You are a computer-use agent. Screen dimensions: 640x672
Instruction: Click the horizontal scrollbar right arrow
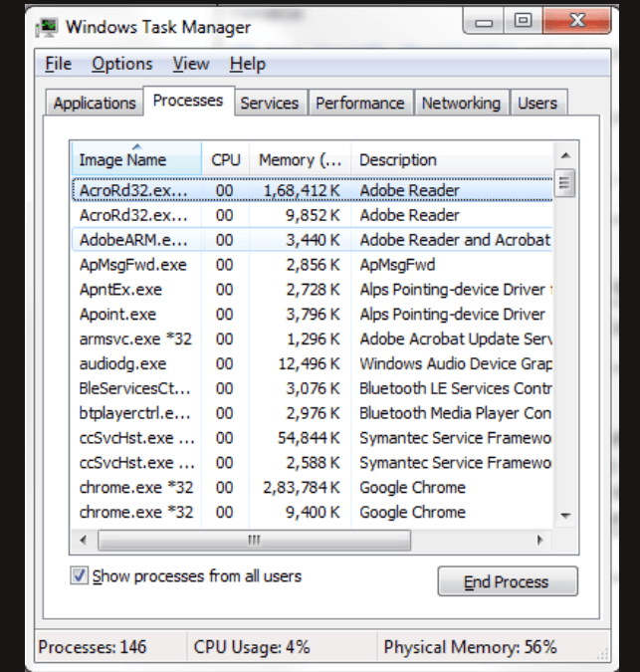(x=540, y=540)
